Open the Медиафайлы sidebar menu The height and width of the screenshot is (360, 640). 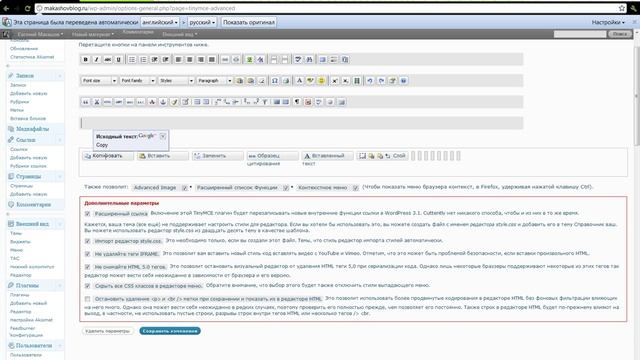click(32, 129)
